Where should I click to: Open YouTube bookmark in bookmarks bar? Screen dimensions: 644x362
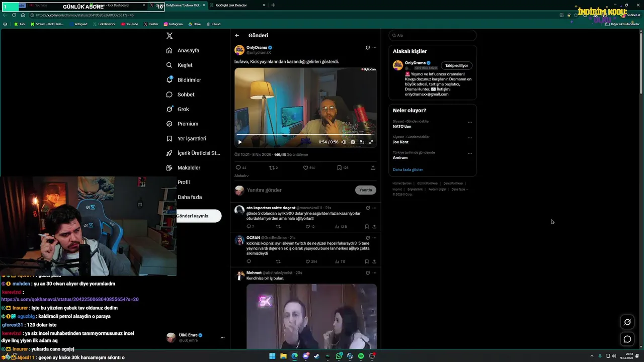(x=130, y=24)
